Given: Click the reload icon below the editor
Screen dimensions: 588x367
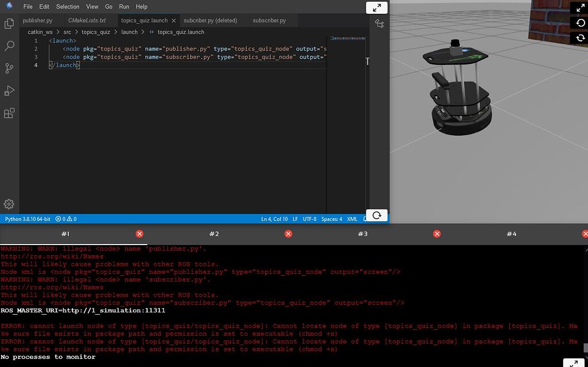Looking at the screenshot, I should click(x=376, y=215).
